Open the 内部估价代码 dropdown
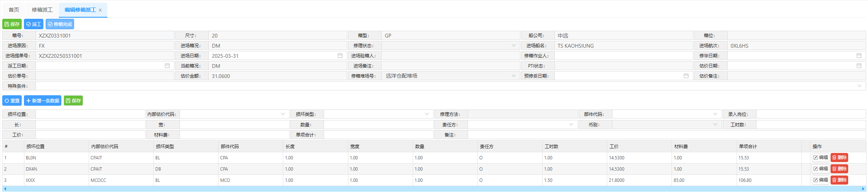The width and height of the screenshot is (868, 192). tap(282, 114)
